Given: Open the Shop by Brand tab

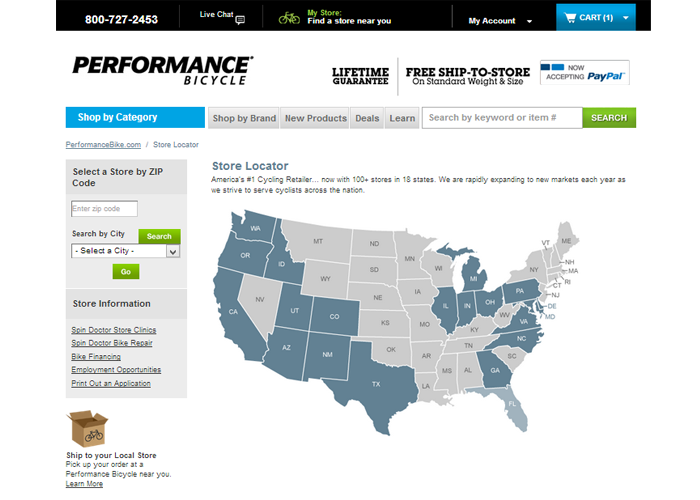Looking at the screenshot, I should (x=244, y=118).
